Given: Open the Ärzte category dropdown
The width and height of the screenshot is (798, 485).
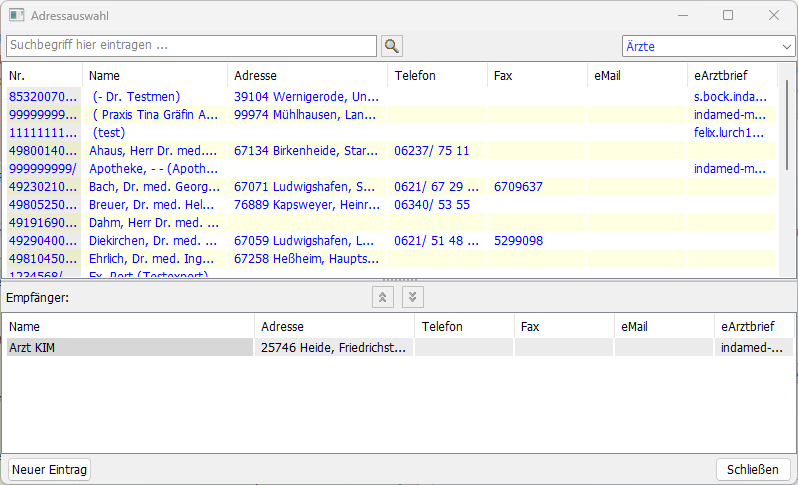Looking at the screenshot, I should 708,46.
